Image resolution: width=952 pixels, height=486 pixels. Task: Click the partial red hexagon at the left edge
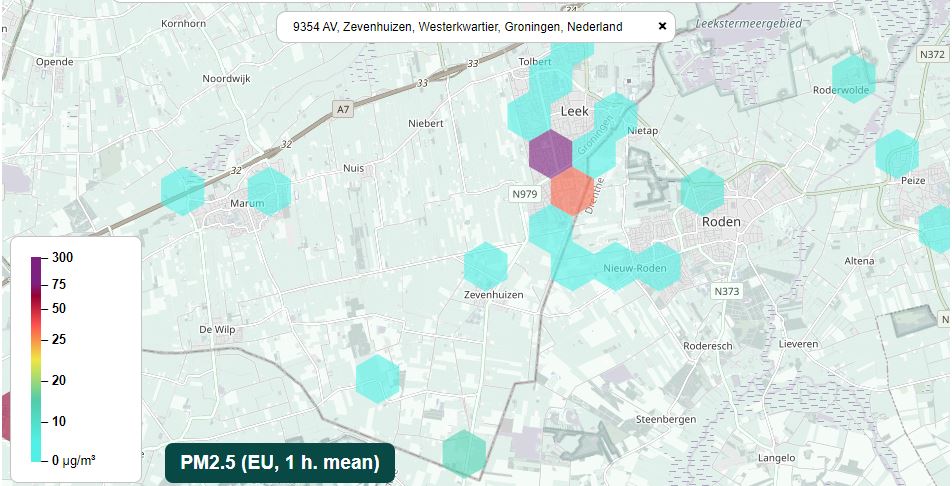(4, 416)
